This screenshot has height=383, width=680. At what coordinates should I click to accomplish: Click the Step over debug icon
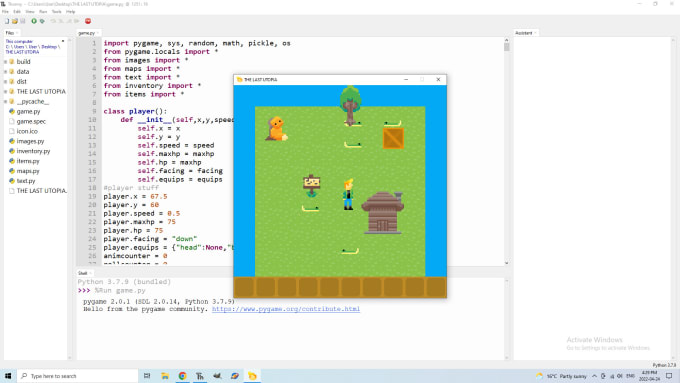pos(53,21)
